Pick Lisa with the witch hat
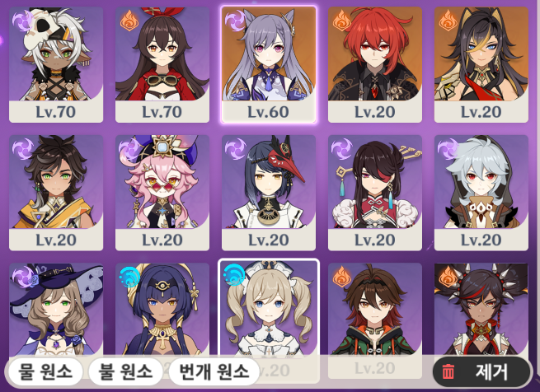 (x=56, y=310)
